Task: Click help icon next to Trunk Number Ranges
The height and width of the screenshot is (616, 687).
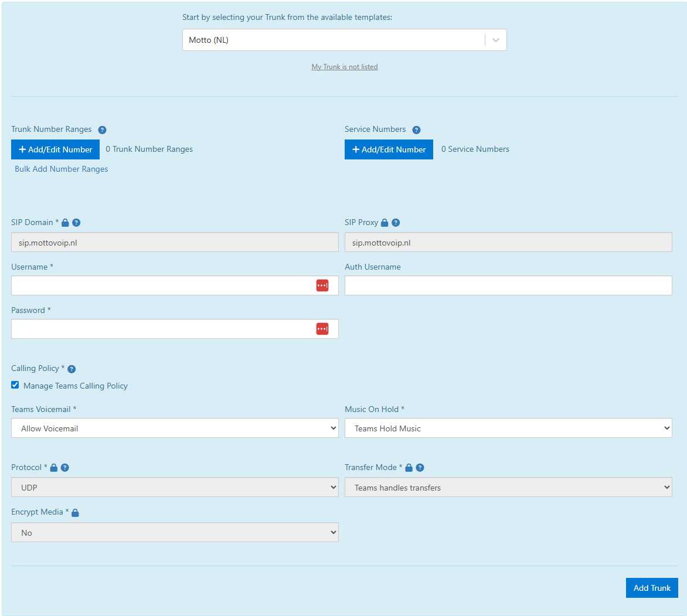Action: (x=102, y=130)
